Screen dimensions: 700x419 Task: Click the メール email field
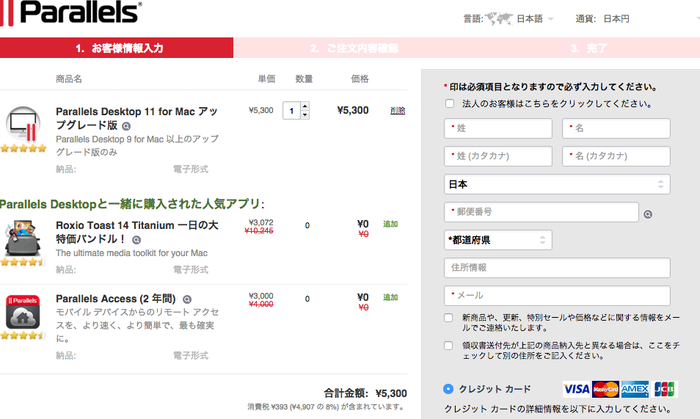tap(557, 295)
